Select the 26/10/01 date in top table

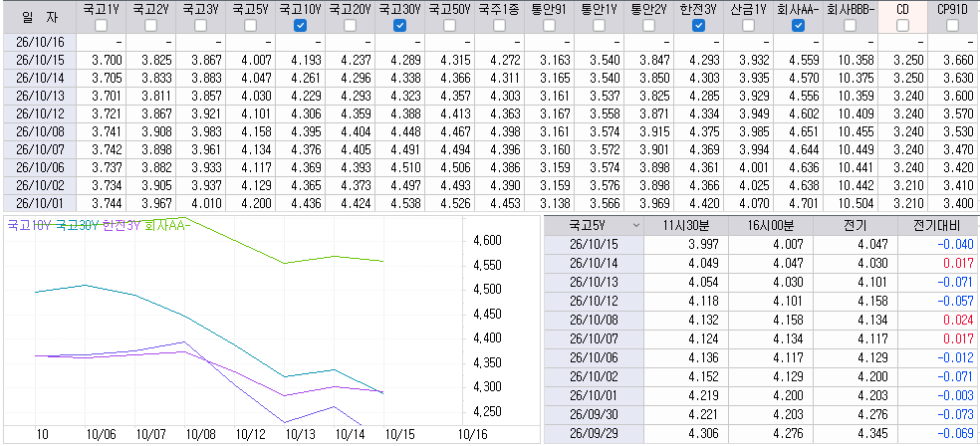click(39, 203)
